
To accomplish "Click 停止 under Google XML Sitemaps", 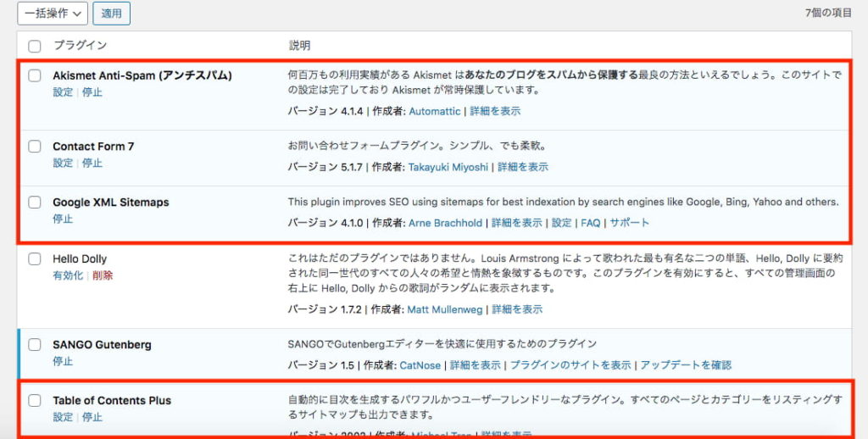I will (63, 219).
